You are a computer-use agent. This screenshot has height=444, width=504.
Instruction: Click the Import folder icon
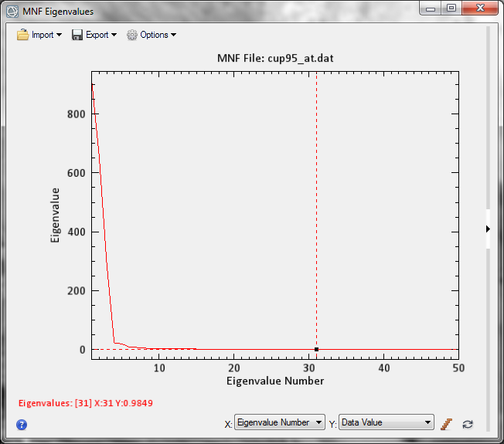23,35
